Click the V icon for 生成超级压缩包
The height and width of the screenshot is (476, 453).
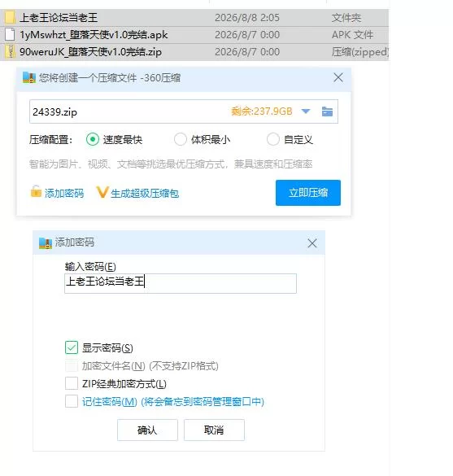click(102, 192)
